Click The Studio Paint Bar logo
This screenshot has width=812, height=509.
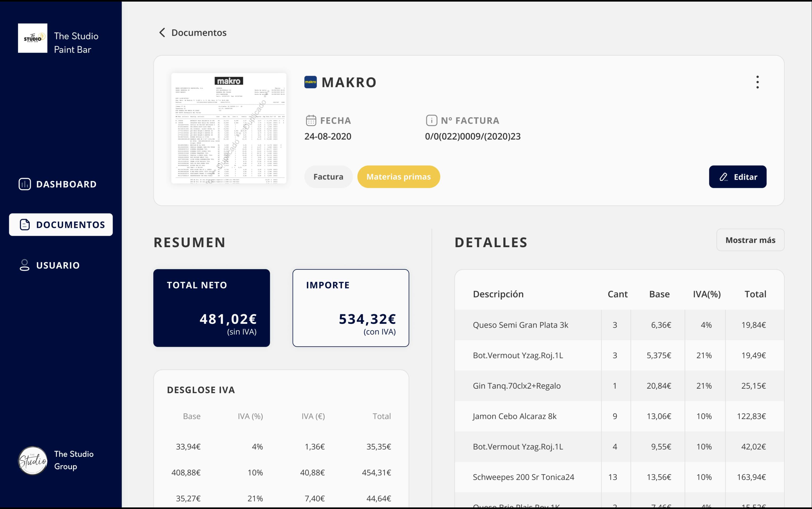click(x=33, y=38)
